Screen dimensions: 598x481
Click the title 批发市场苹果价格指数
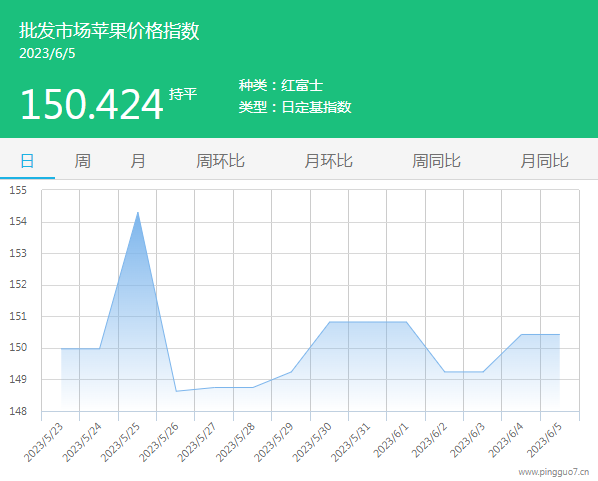(109, 31)
